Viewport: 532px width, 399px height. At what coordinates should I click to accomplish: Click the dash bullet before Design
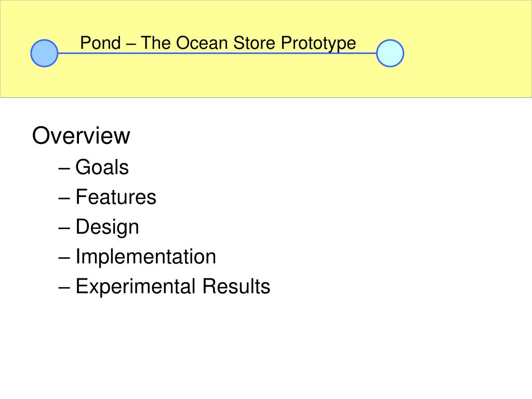(64, 228)
